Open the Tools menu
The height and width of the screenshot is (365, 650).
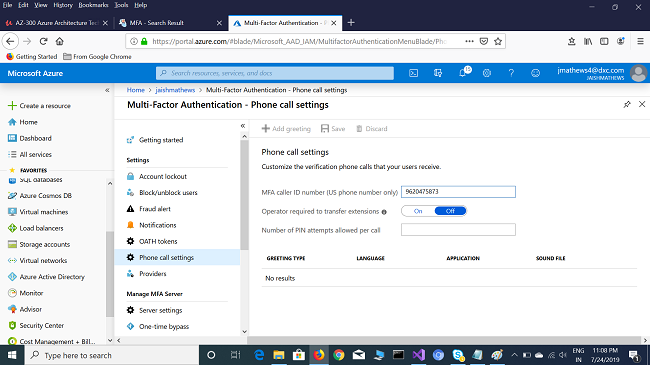(x=121, y=5)
